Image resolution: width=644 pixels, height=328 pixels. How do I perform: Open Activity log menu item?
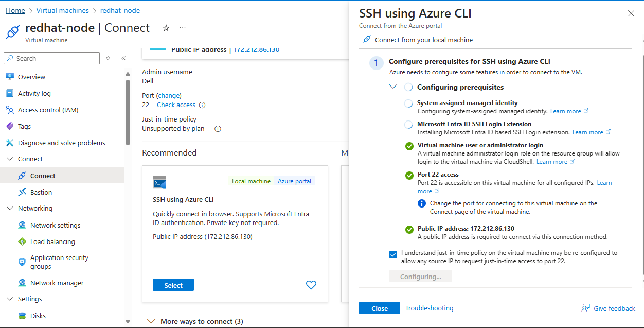34,93
